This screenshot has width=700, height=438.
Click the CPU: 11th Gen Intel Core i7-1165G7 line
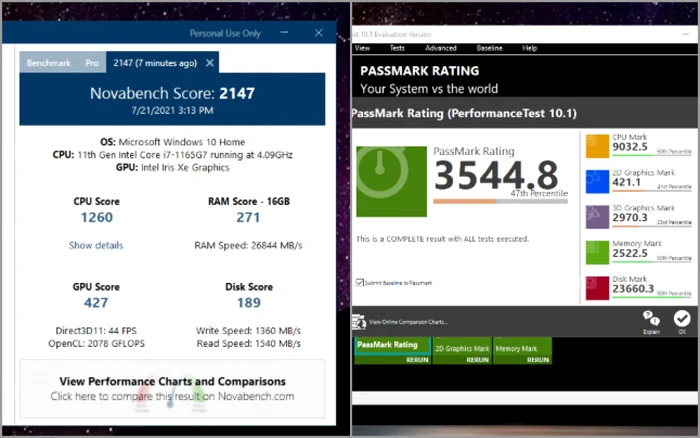(172, 155)
